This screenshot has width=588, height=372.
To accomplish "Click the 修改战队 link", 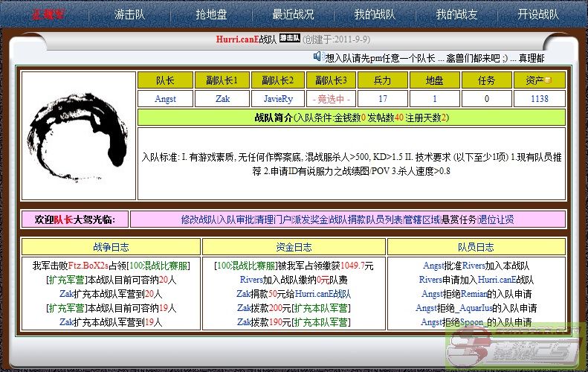I will coord(198,219).
